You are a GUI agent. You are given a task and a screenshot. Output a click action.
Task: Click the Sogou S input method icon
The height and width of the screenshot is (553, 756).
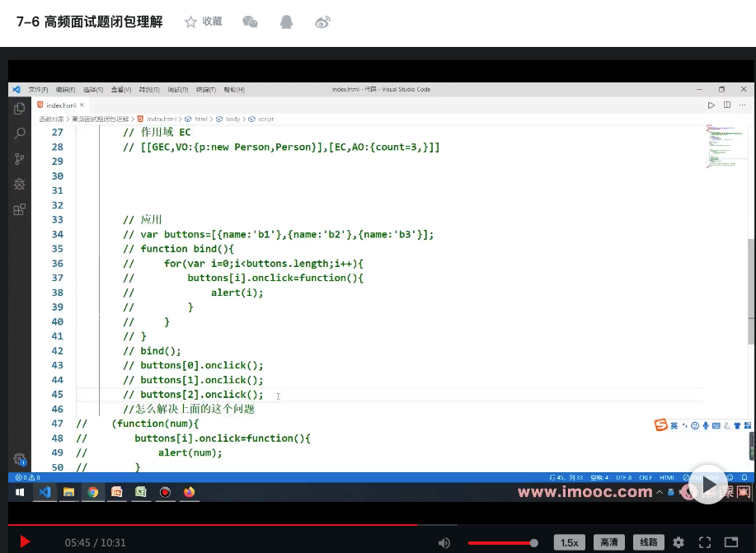tap(660, 424)
